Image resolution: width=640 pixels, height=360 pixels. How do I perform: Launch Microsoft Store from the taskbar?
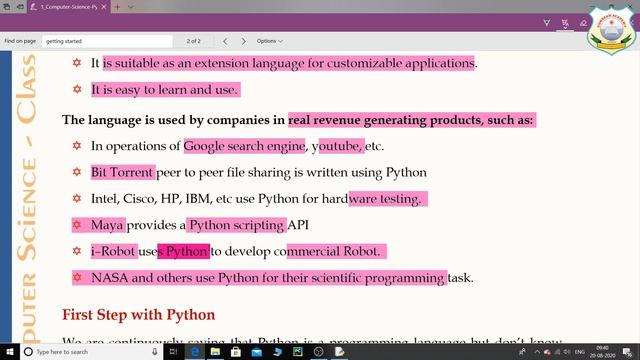point(236,351)
